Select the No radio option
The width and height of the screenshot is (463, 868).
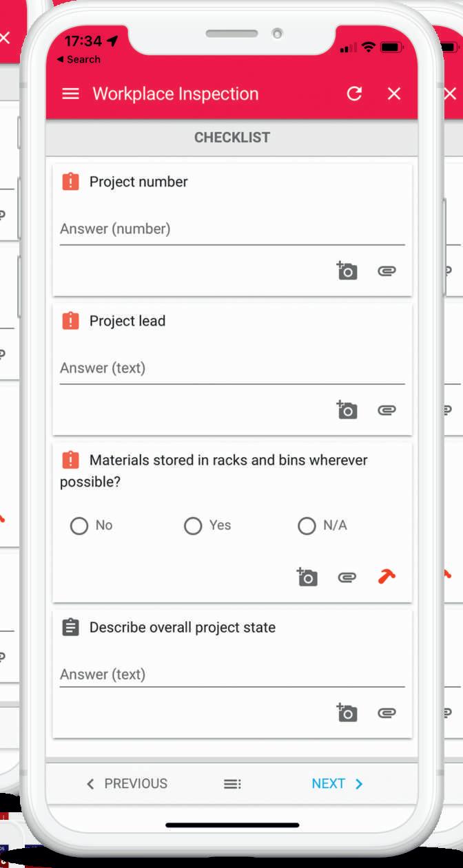[x=79, y=526]
